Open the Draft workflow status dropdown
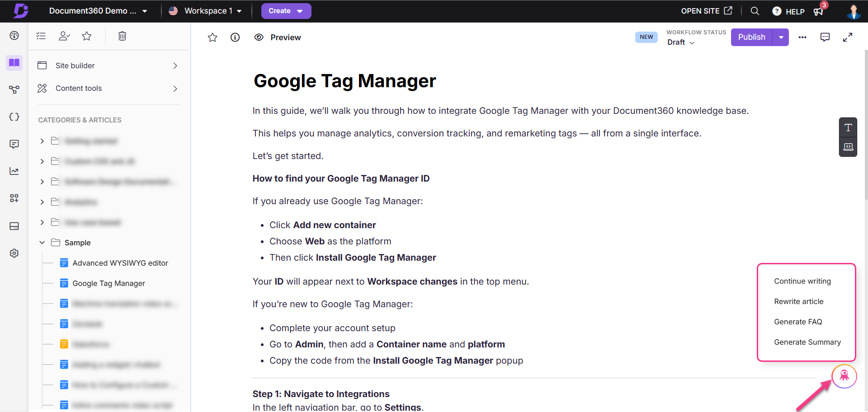 click(681, 42)
